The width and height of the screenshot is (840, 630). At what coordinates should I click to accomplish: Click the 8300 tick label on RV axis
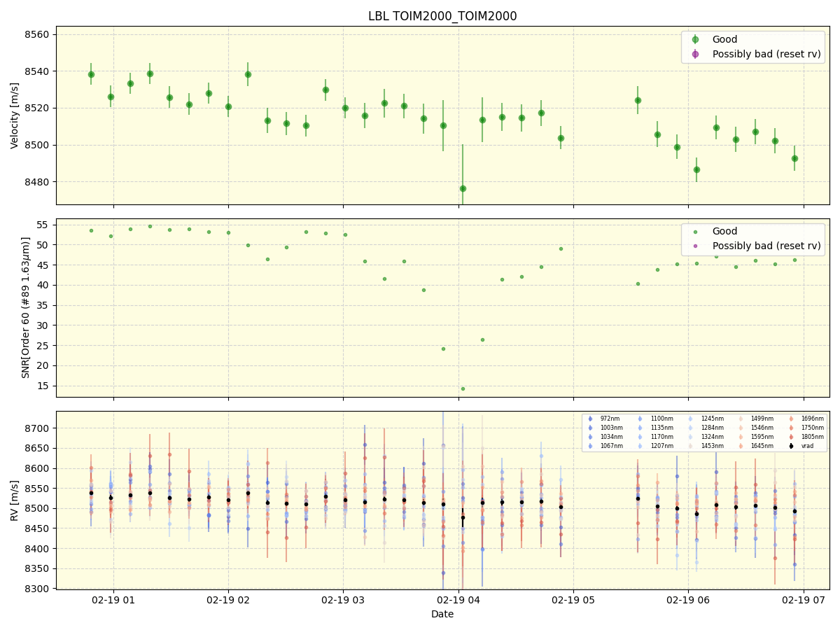38,589
